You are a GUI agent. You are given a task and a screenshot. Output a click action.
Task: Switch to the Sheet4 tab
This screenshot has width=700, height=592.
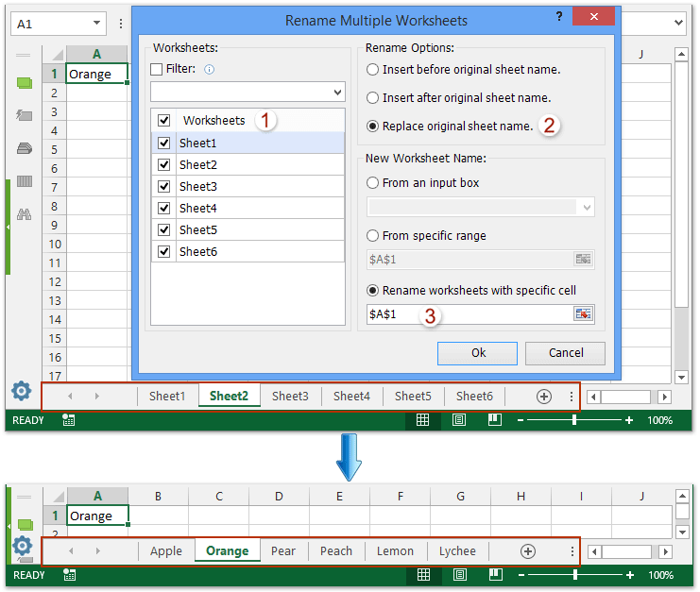[351, 397]
